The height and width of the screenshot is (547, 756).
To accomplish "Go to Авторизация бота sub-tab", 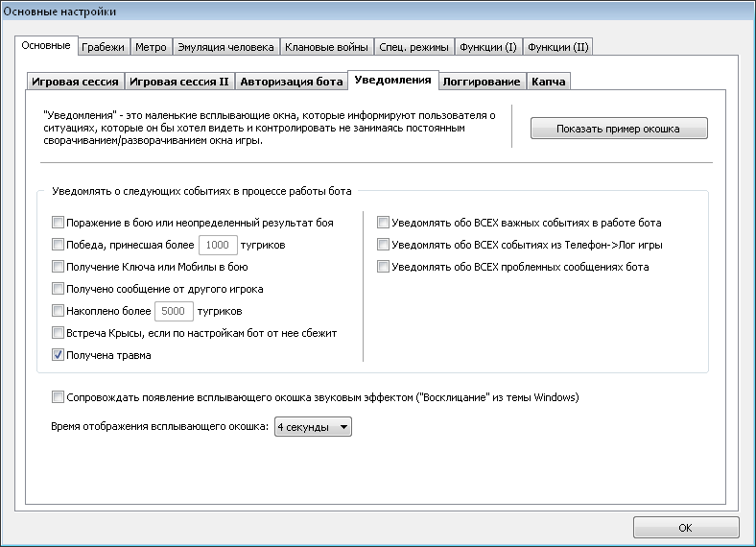I will coord(292,82).
